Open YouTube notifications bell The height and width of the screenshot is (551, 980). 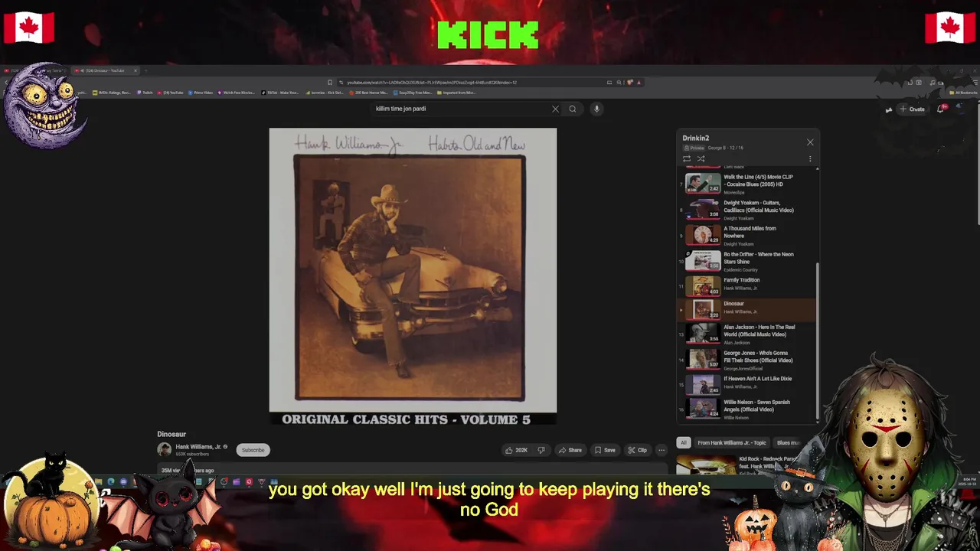942,109
